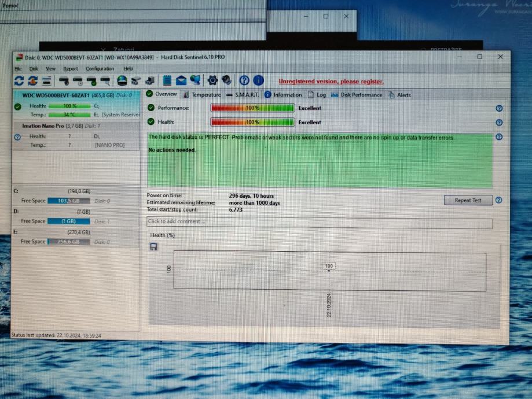This screenshot has height=399, width=532.
Task: Click the Refresh disk status toolbar icon
Action: coord(19,81)
